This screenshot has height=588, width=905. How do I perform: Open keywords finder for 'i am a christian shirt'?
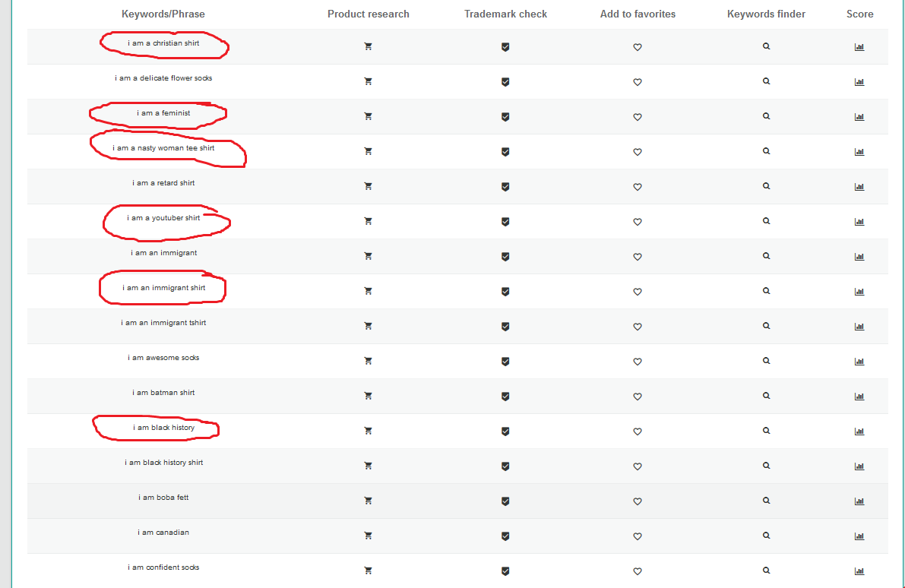coord(766,46)
